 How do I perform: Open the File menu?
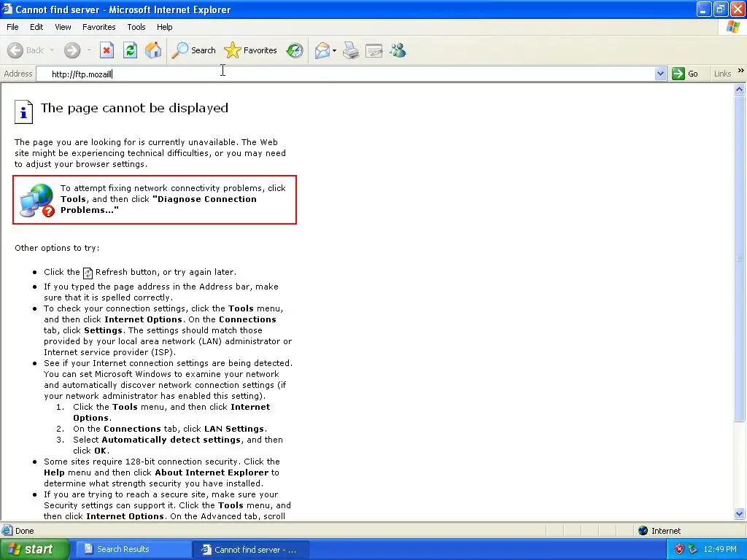coord(12,27)
